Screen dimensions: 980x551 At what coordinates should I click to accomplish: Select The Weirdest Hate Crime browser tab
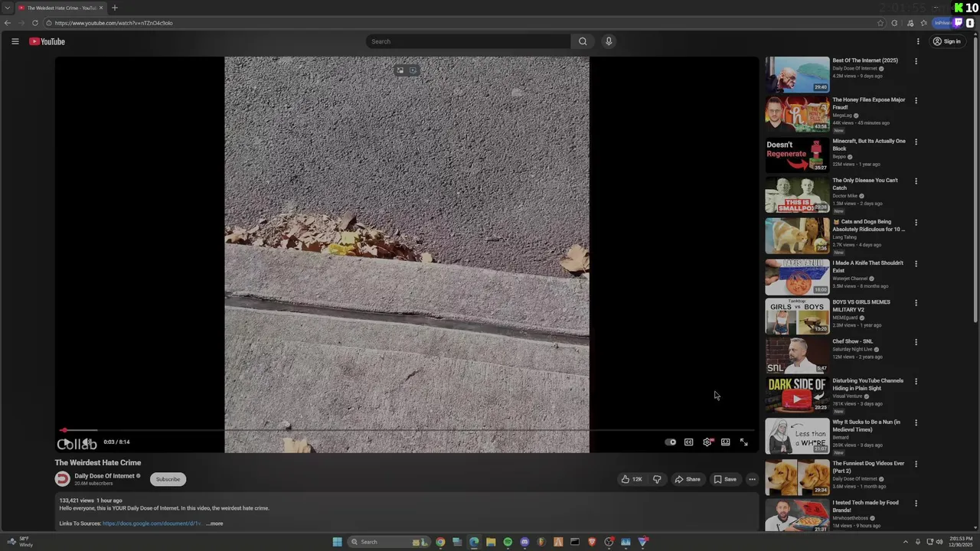[60, 8]
